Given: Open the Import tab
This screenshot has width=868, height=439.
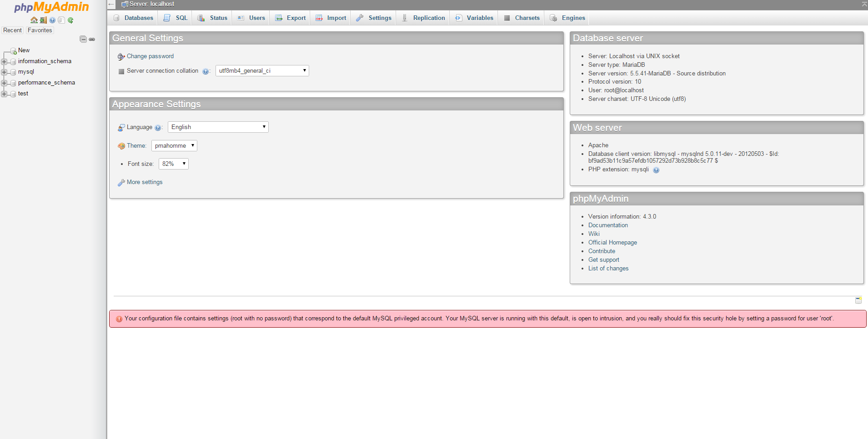Looking at the screenshot, I should pos(331,18).
